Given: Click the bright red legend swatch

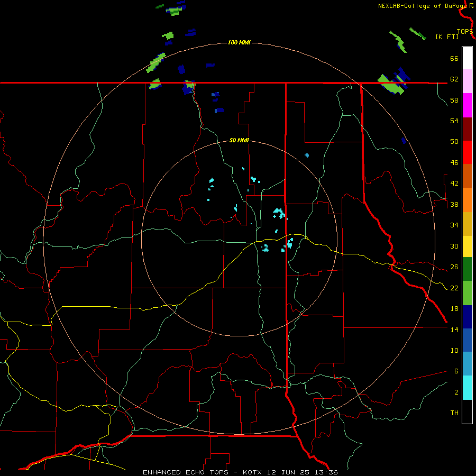Looking at the screenshot, I should [467, 152].
